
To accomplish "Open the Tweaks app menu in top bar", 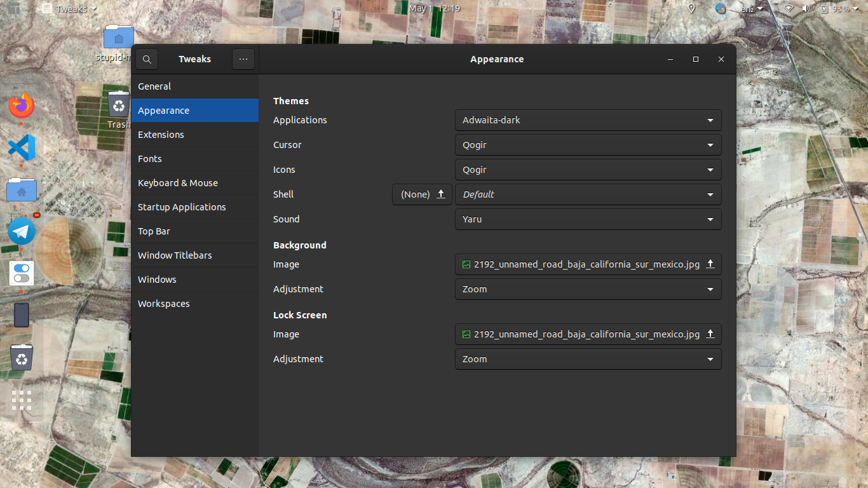I will [69, 9].
